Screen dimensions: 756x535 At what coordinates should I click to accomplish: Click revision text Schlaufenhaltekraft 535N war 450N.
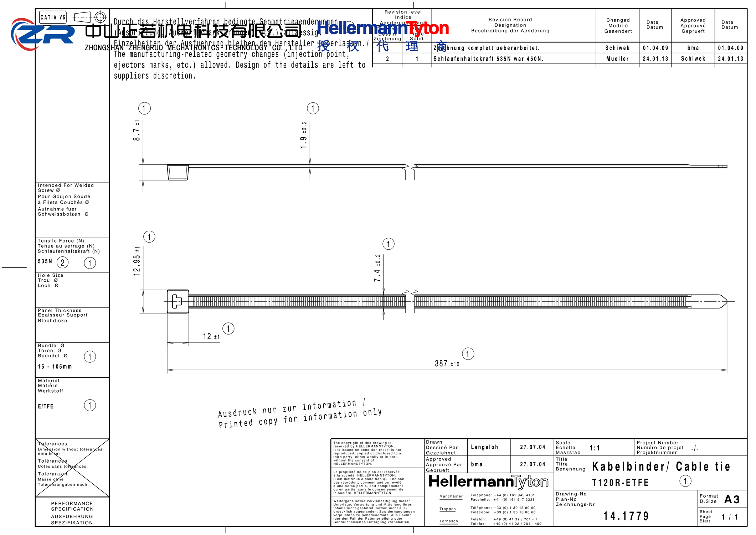point(489,59)
